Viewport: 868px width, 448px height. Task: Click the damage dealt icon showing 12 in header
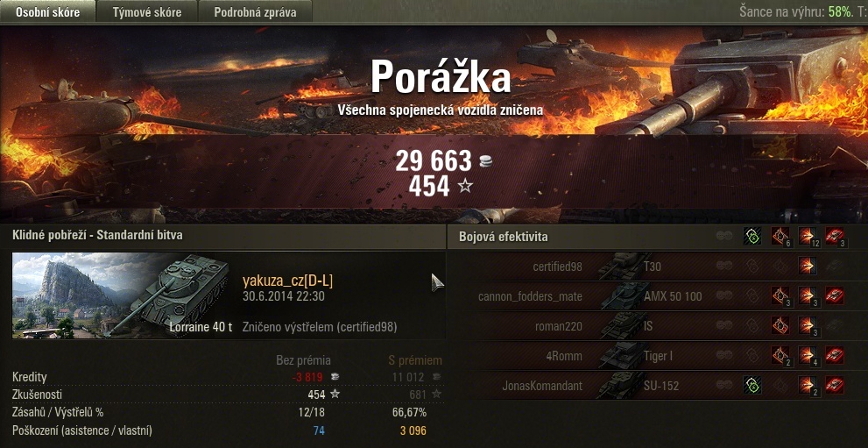[x=807, y=236]
